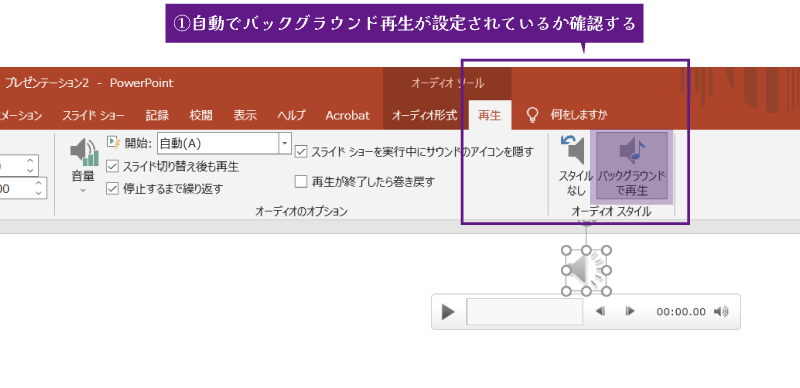Expand the chevron under 音量

coord(83,190)
